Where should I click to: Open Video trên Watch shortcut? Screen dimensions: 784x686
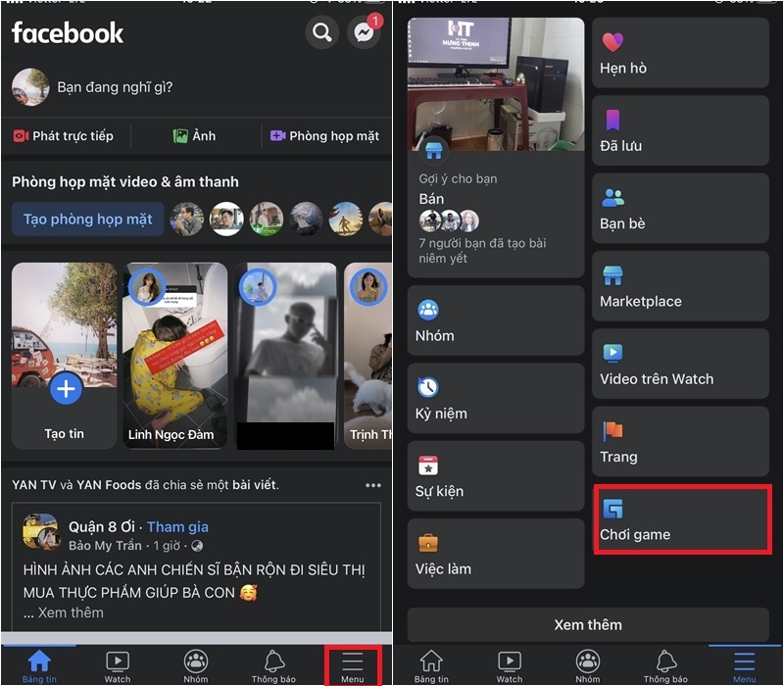click(680, 364)
